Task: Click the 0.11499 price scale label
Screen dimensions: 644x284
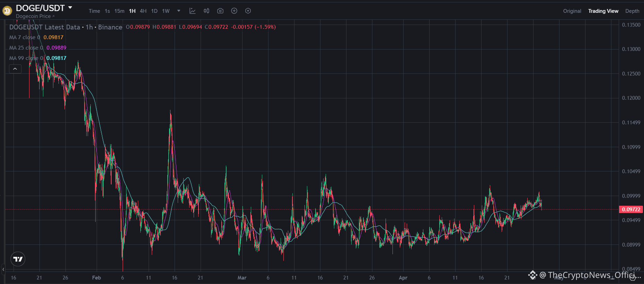Action: point(631,123)
